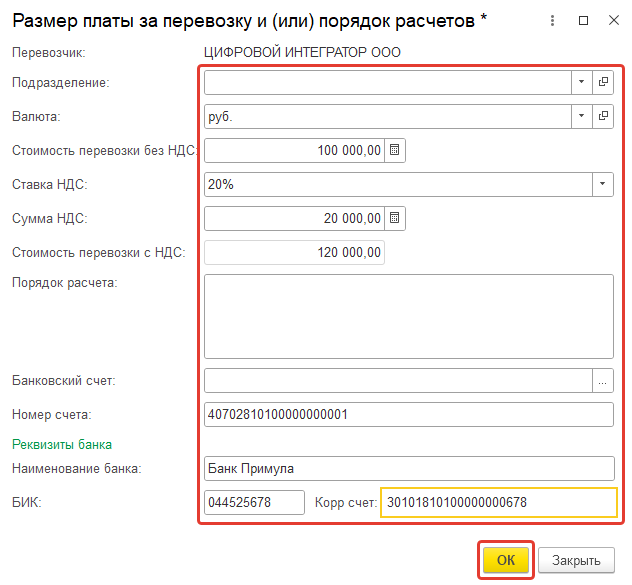The width and height of the screenshot is (632, 585).
Task: Click the Валюта field showing руб.
Action: [388, 116]
